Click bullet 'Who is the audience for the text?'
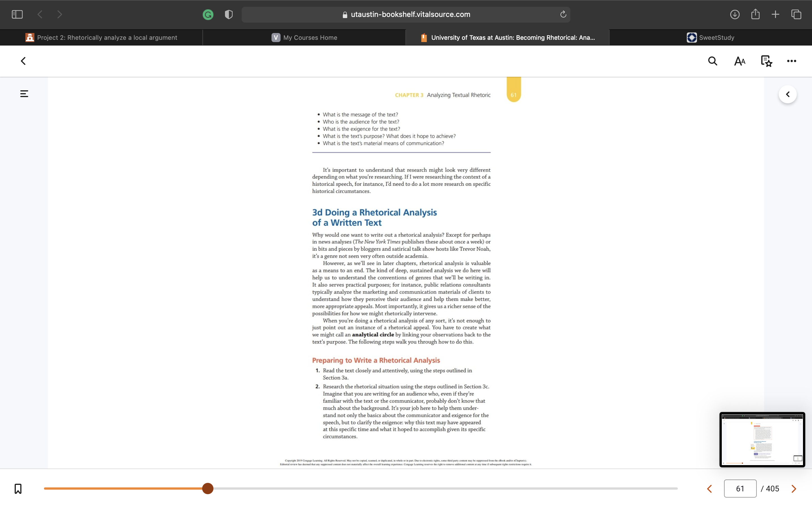This screenshot has width=812, height=508. click(361, 122)
